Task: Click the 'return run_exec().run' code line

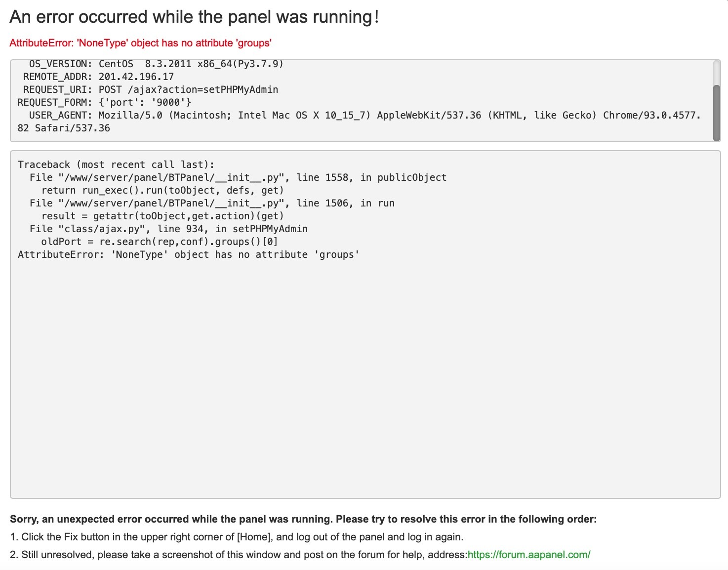Action: [x=162, y=190]
